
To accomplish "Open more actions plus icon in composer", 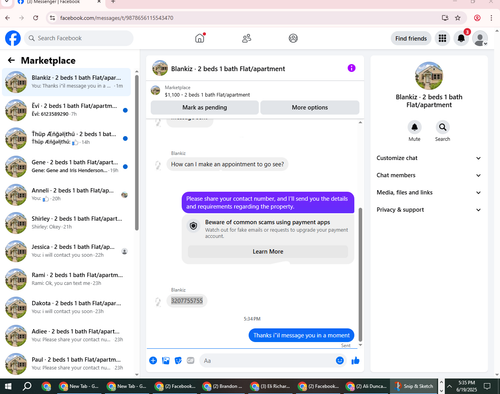I will click(x=153, y=360).
